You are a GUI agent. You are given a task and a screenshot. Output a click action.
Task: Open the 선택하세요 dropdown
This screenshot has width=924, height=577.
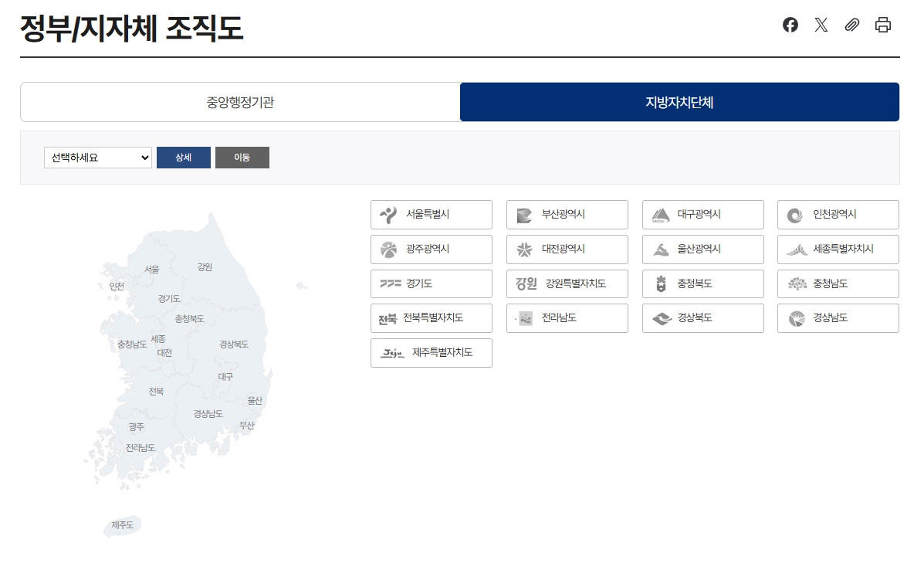(97, 157)
